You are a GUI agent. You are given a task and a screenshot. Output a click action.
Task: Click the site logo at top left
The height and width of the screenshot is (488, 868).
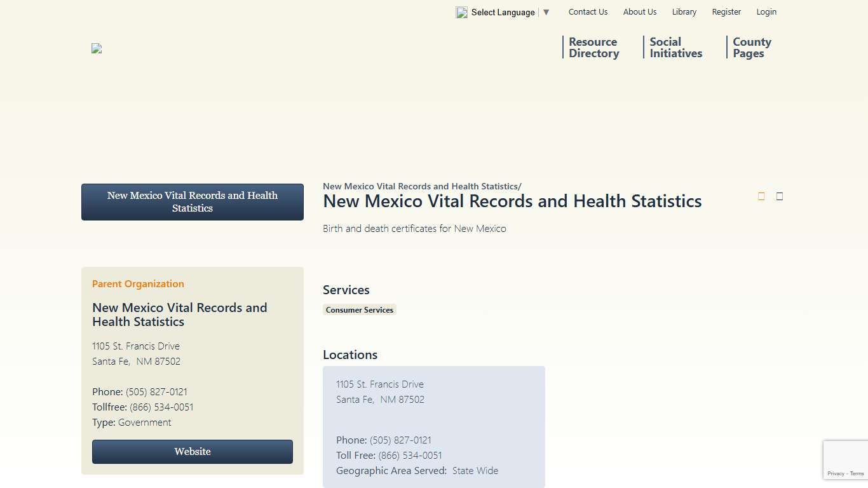pyautogui.click(x=97, y=48)
